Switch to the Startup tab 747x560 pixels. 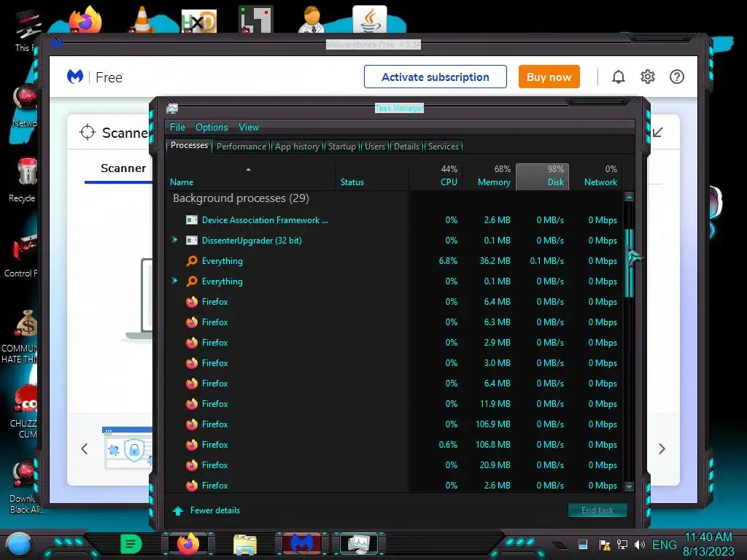(x=341, y=147)
